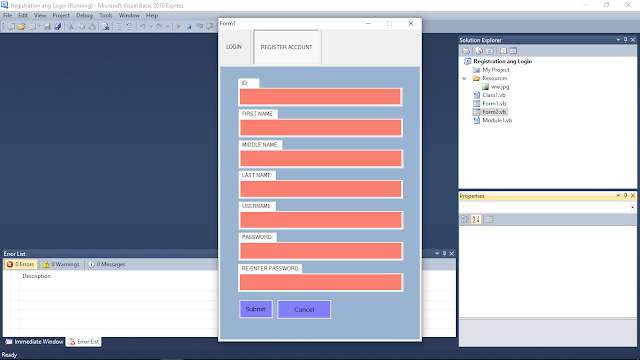Select My Project in Solution Explorer
640x360 pixels.
496,70
